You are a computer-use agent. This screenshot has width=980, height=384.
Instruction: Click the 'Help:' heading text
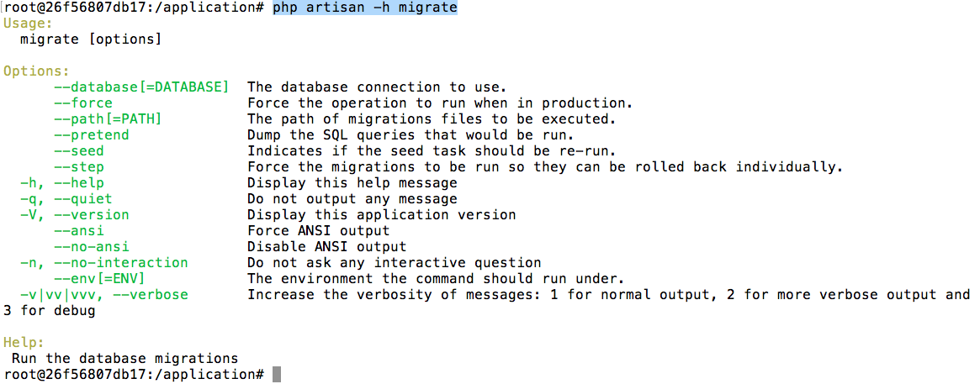click(x=24, y=343)
